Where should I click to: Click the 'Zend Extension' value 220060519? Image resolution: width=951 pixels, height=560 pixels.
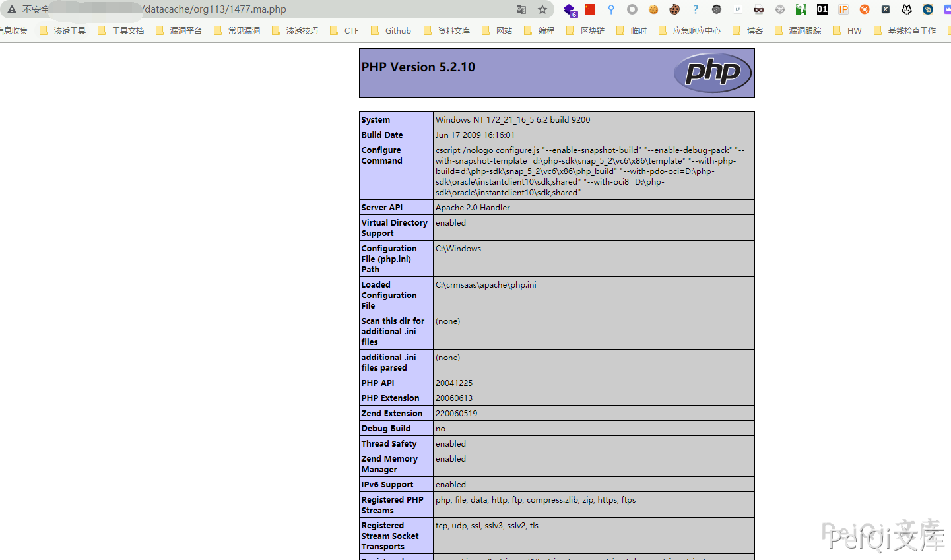click(456, 413)
